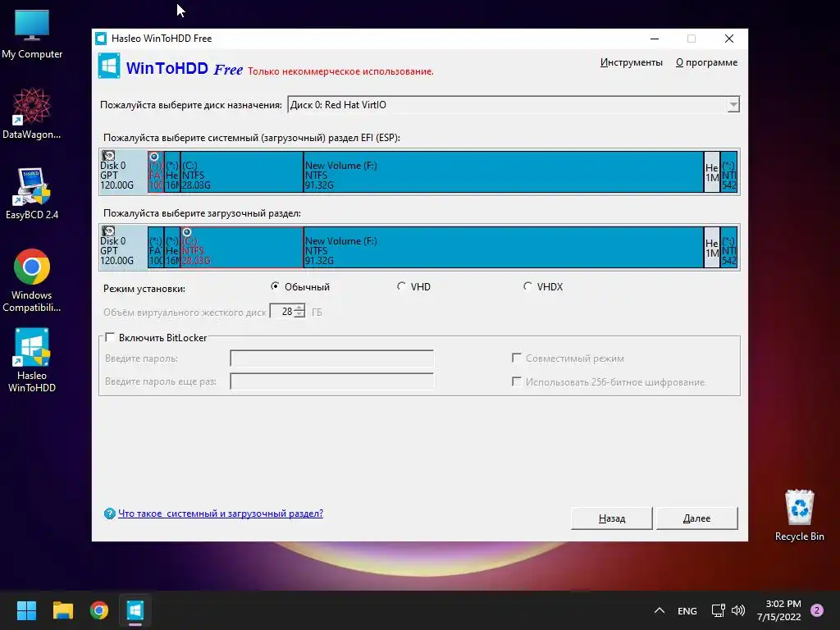This screenshot has width=840, height=630.
Task: Select C: NTFS partition in ESP row
Action: point(242,171)
